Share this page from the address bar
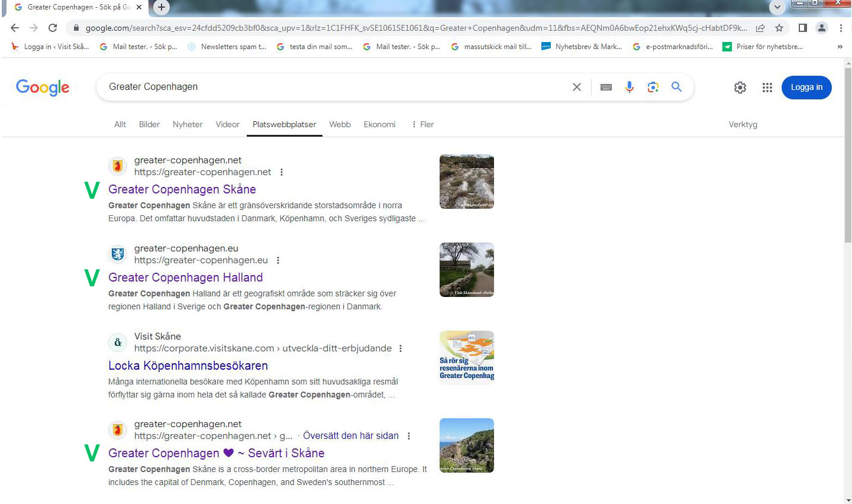 click(x=760, y=28)
